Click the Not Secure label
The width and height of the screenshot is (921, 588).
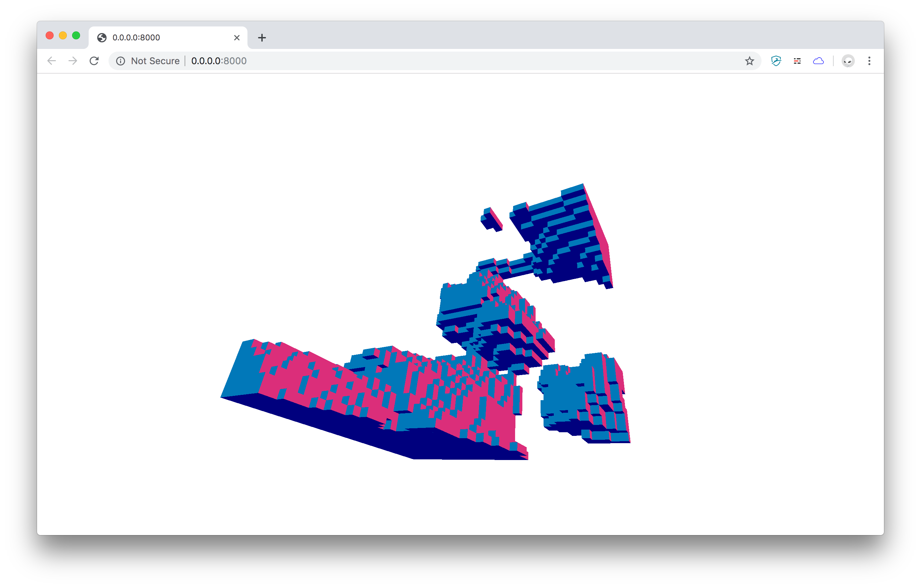pyautogui.click(x=155, y=61)
